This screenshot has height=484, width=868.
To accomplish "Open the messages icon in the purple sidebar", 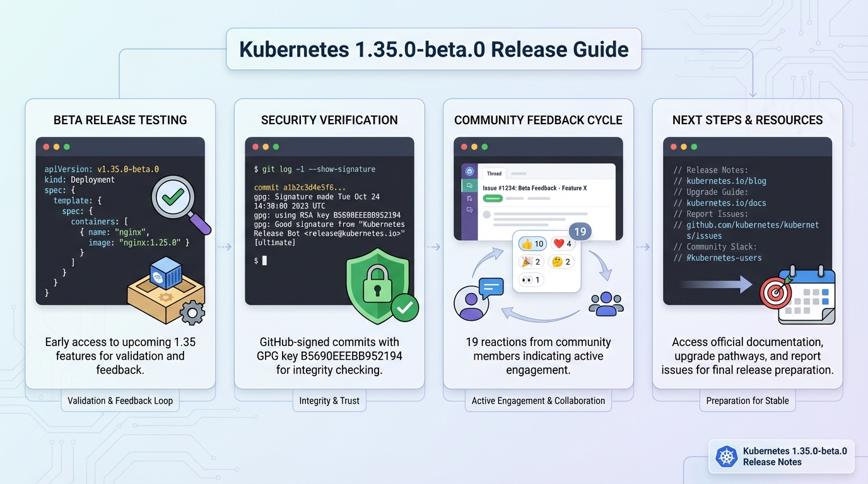I will point(469,186).
